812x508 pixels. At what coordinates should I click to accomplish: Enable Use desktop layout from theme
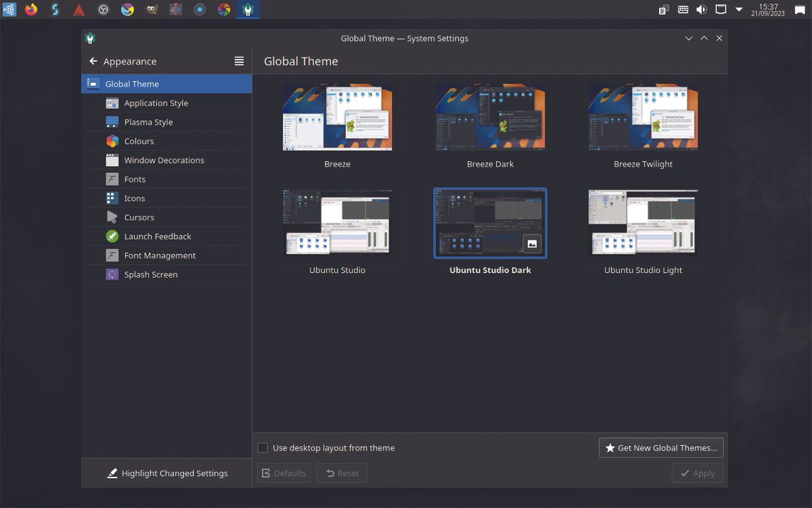pos(263,448)
